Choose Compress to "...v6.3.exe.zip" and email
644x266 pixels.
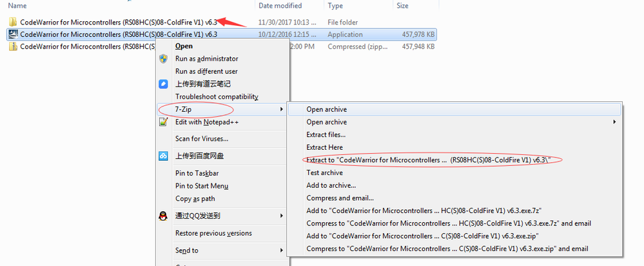[447, 249]
